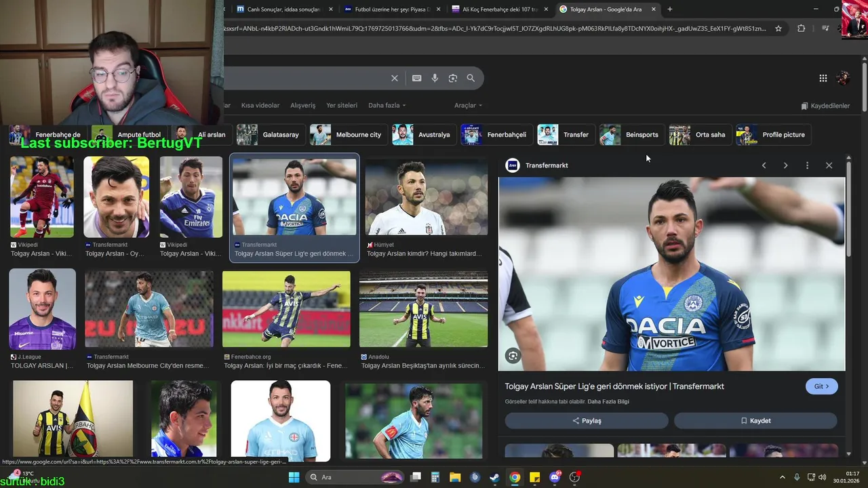This screenshot has width=868, height=488.
Task: Launch Chrome from the taskbar
Action: pyautogui.click(x=515, y=477)
